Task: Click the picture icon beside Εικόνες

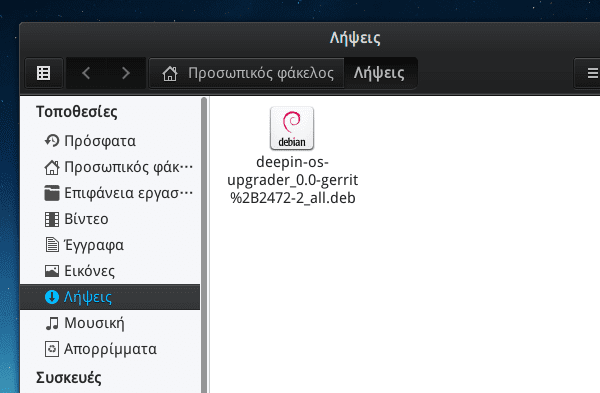Action: (52, 271)
